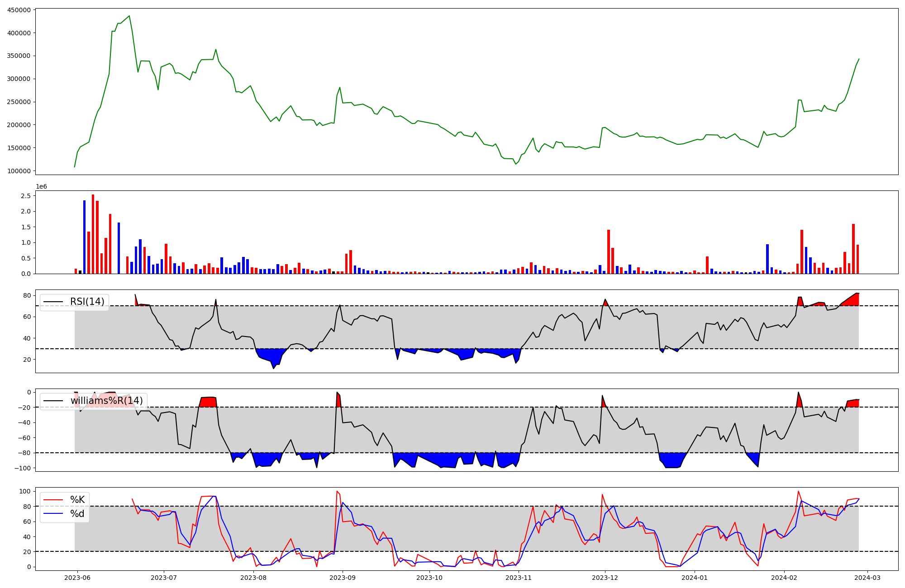905x588 pixels.
Task: Click the 2024-03 x-axis date label
Action: [867, 578]
